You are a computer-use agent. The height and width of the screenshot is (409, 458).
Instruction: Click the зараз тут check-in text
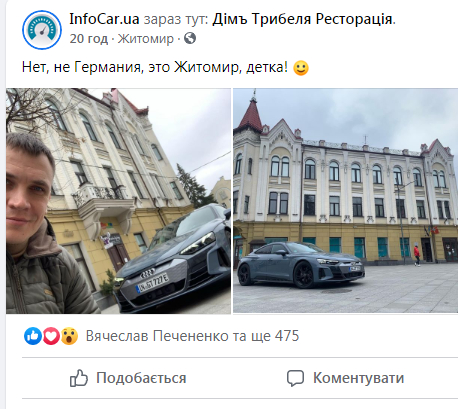(x=176, y=19)
